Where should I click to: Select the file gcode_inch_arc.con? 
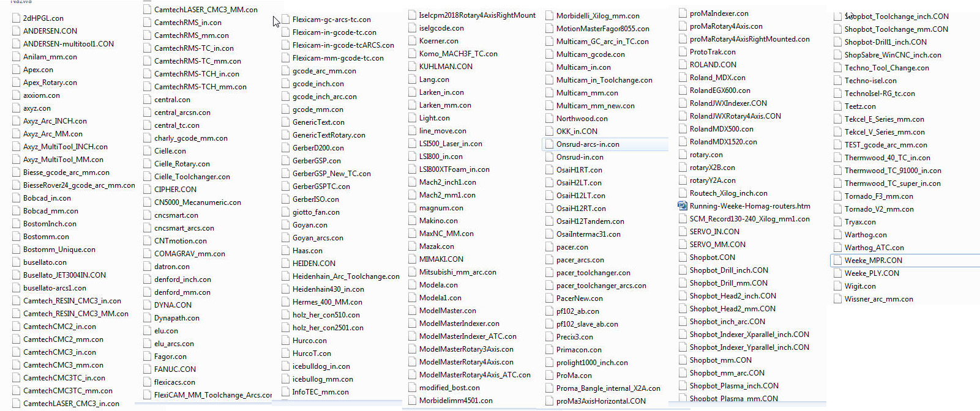click(x=324, y=97)
